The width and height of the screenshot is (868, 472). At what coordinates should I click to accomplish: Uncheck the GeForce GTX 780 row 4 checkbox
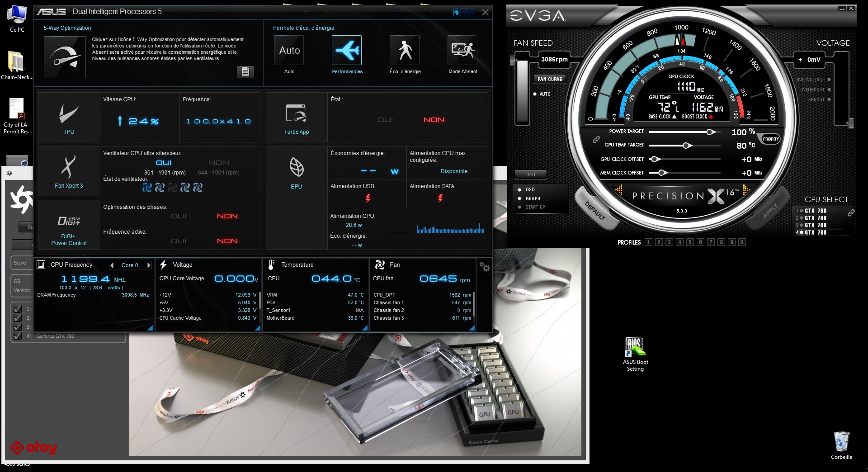click(18, 336)
